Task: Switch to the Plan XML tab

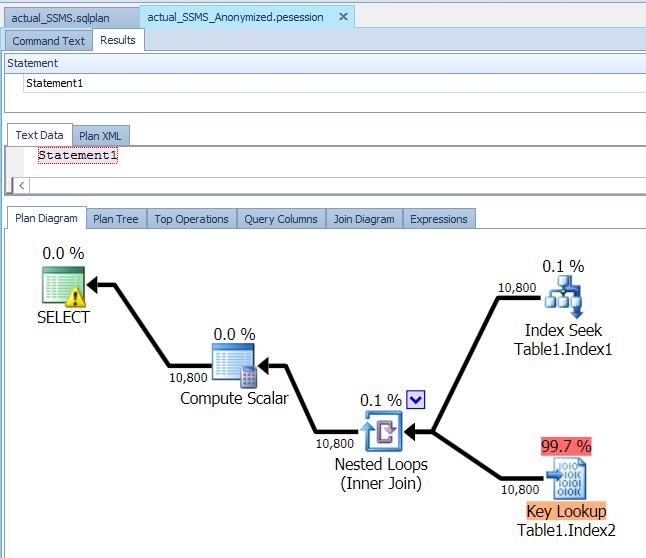Action: [x=102, y=135]
